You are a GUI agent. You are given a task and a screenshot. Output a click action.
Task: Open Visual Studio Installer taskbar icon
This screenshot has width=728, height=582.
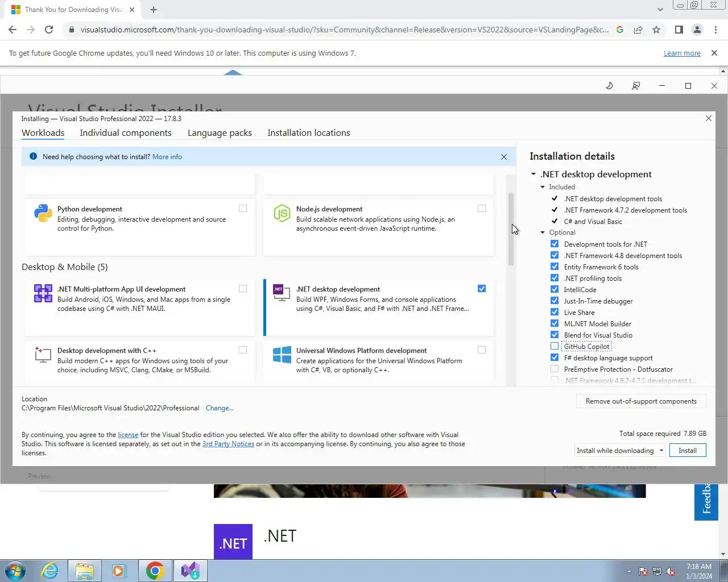point(190,571)
